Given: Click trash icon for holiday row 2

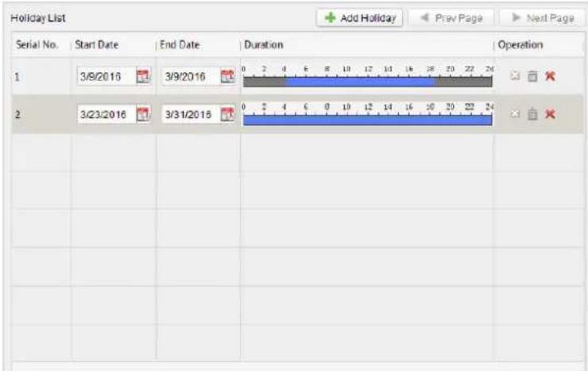Looking at the screenshot, I should (x=532, y=114).
